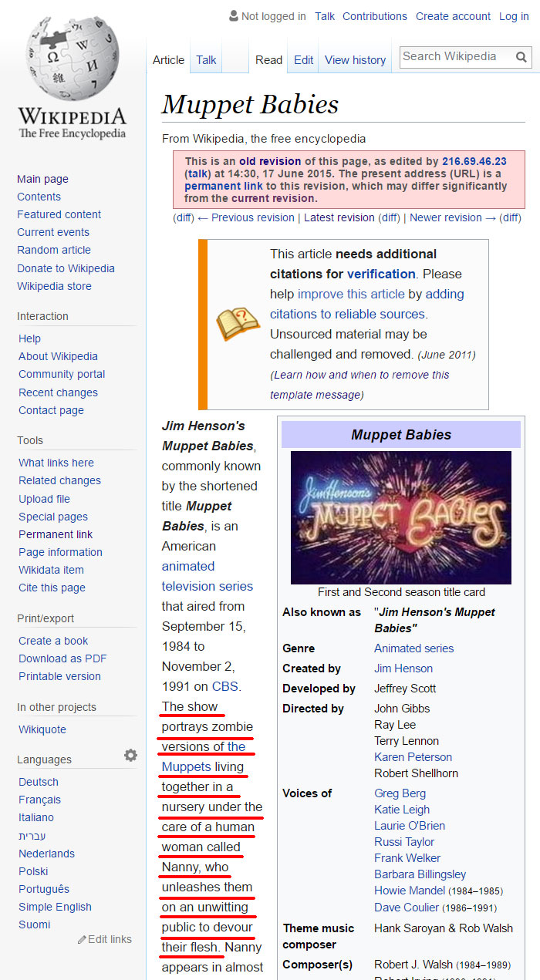Click Cite this page
The height and width of the screenshot is (980, 540).
pyautogui.click(x=50, y=588)
